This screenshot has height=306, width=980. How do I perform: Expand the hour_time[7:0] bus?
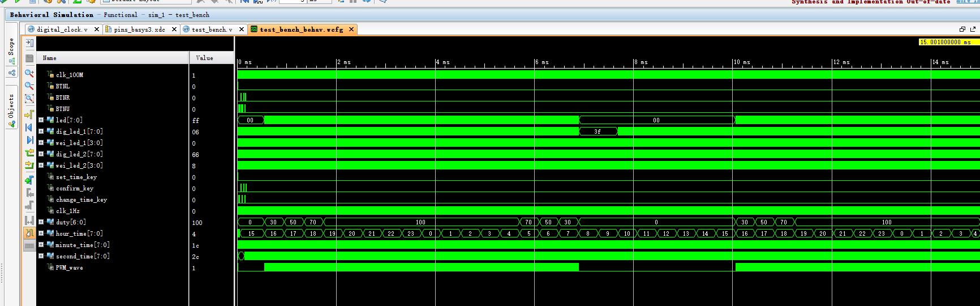(x=41, y=233)
